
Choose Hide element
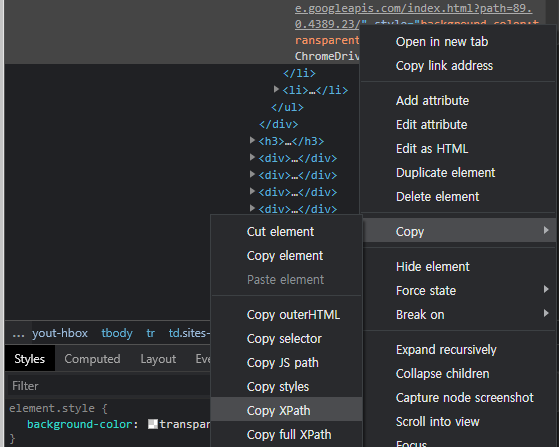coord(432,267)
